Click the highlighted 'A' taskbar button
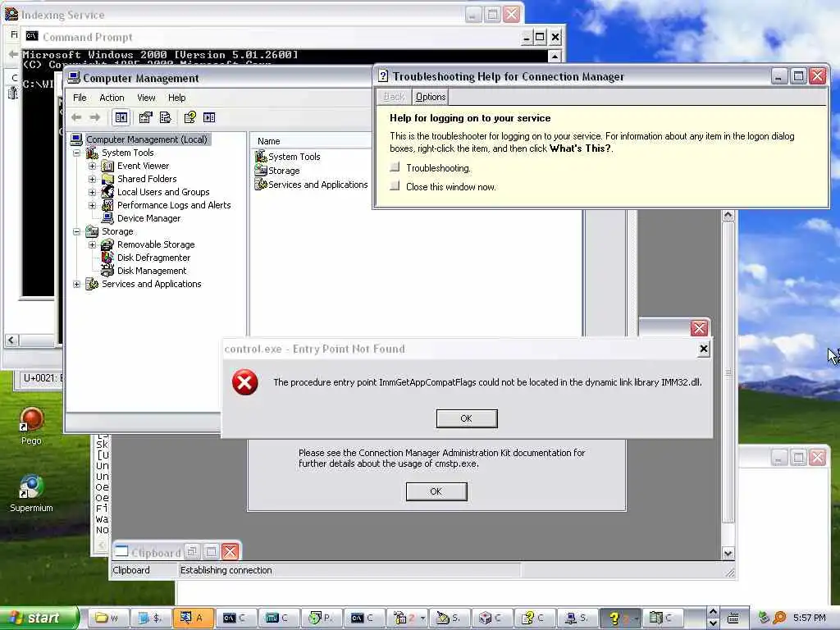The image size is (840, 630). [194, 619]
